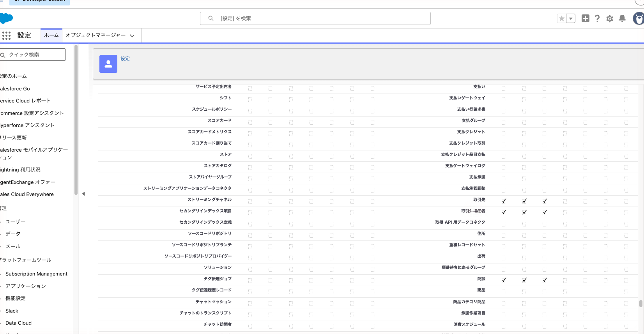Tick the leftmost checkbox in the 支払い row
Viewport: 644px width, 334px height.
[503, 88]
